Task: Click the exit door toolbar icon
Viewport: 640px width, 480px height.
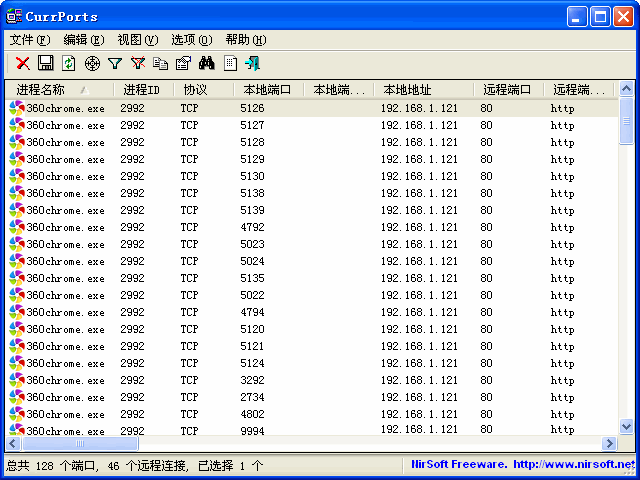Action: tap(253, 63)
